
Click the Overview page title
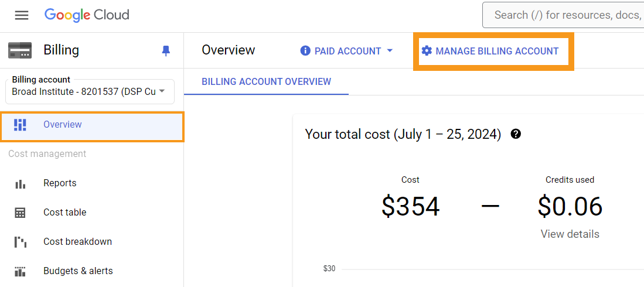[229, 50]
